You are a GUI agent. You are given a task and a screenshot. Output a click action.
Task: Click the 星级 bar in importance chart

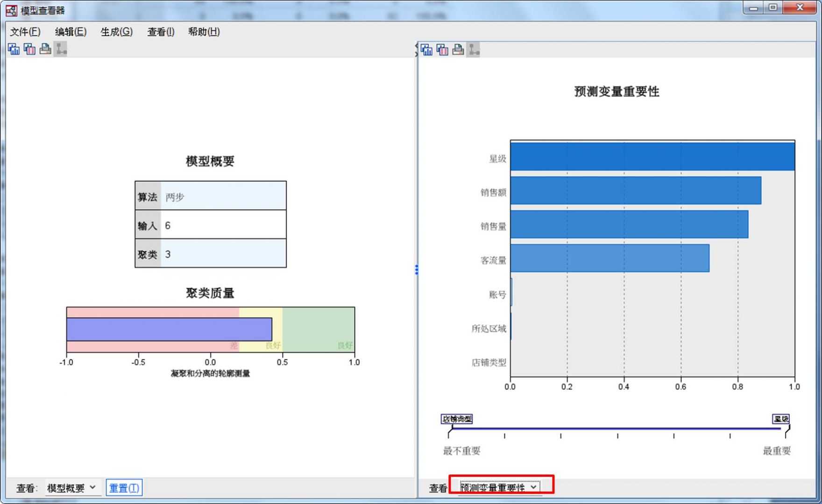[x=652, y=157]
